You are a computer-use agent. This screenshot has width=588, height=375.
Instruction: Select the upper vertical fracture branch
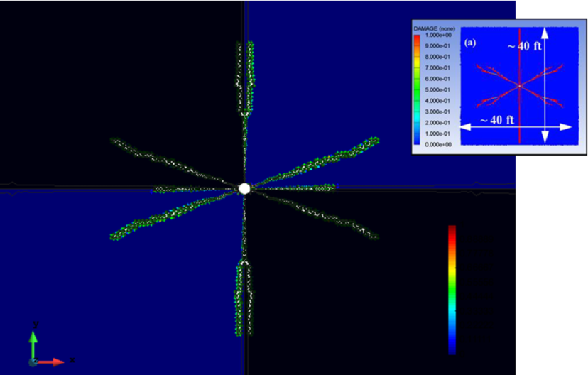(246, 78)
